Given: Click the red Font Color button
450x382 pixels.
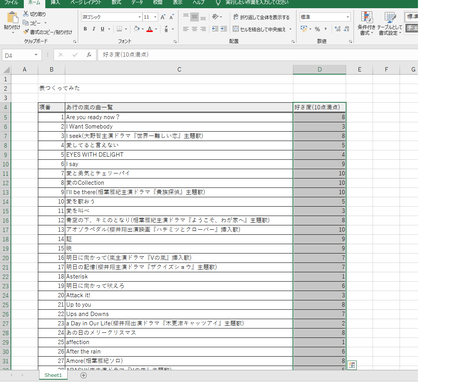Looking at the screenshot, I should (150, 29).
